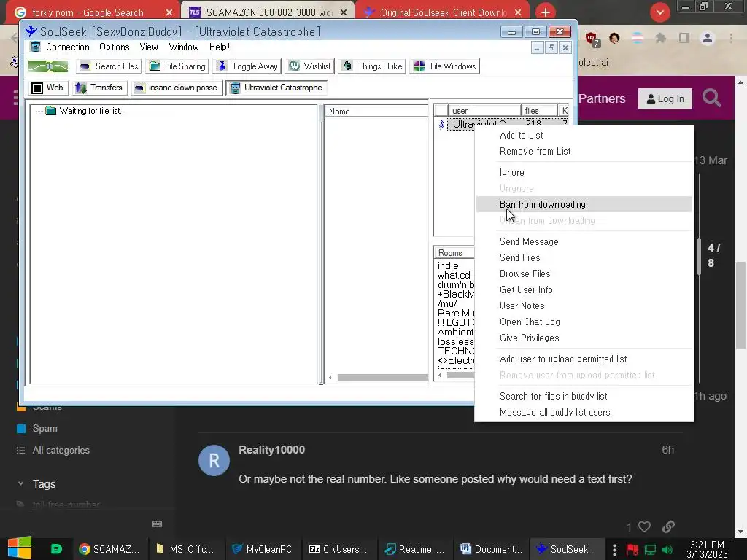Open a new browser tab
Viewport: 747px width, 560px height.
coord(546,12)
